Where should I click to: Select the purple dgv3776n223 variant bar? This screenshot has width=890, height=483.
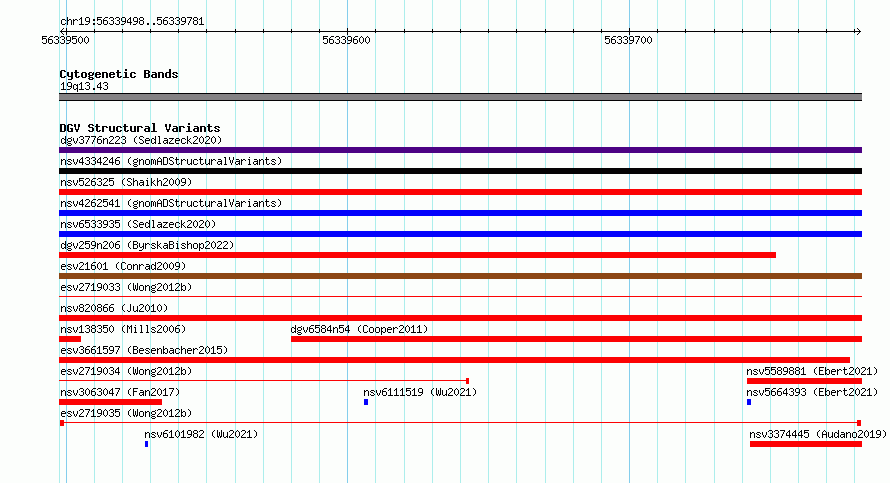coord(460,150)
